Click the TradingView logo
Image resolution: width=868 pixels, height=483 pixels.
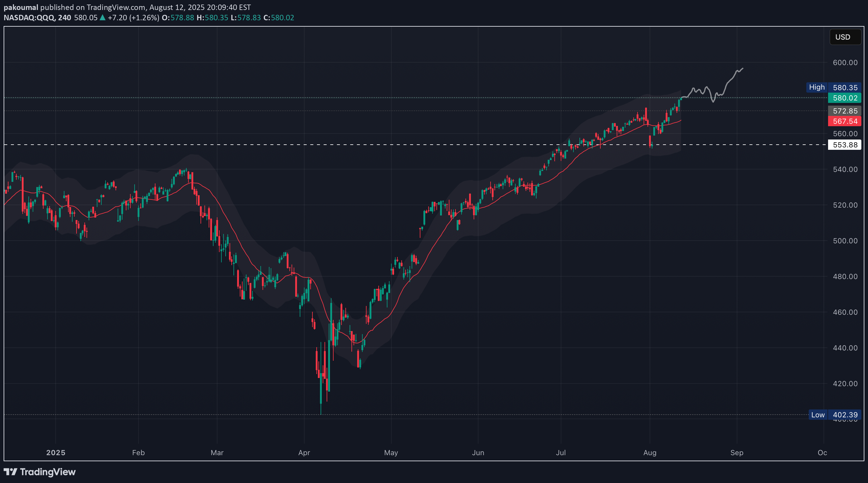pyautogui.click(x=39, y=471)
